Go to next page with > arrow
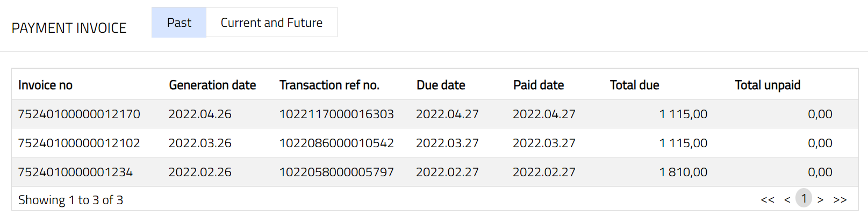This screenshot has width=868, height=223. pyautogui.click(x=820, y=200)
